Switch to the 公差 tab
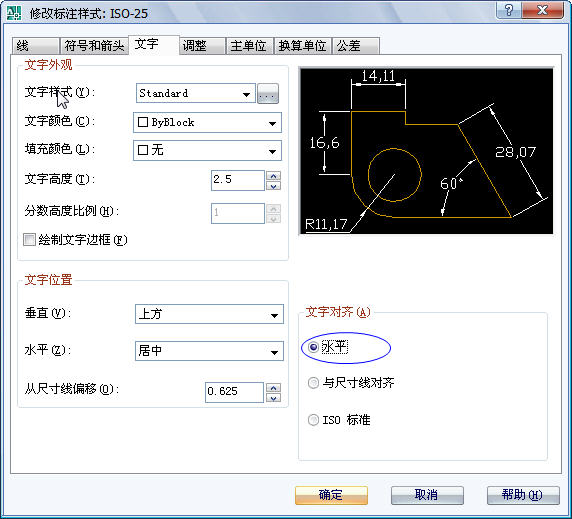Viewport: 572px width, 519px height. 356,46
